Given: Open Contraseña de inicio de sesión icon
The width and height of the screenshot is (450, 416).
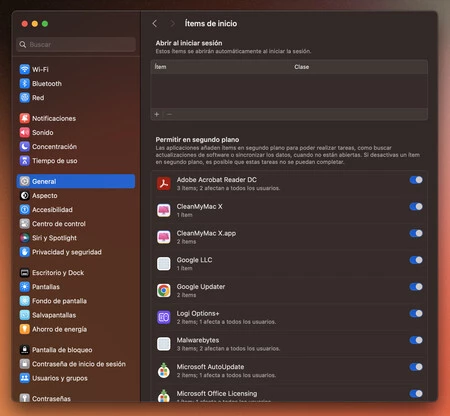Looking at the screenshot, I should tap(24, 364).
